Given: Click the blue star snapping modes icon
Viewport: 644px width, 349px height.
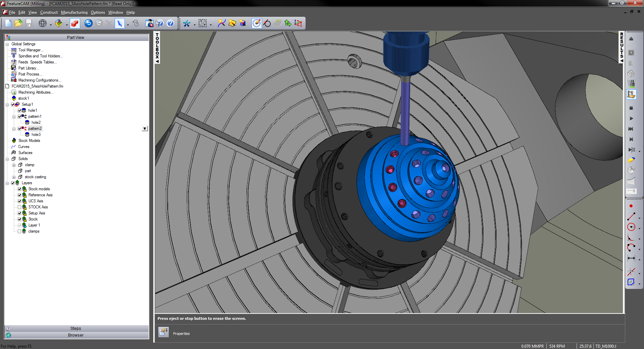Looking at the screenshot, I should coord(186,23).
